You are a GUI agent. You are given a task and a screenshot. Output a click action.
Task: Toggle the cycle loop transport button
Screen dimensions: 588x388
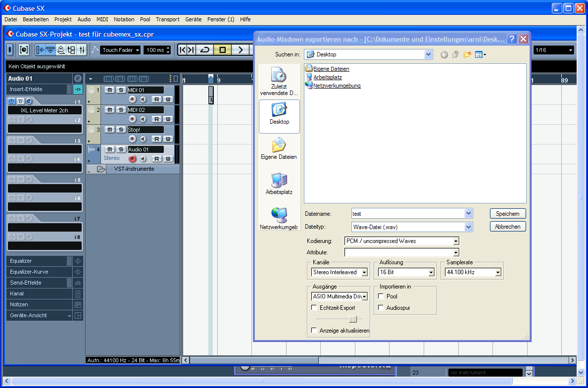click(205, 50)
